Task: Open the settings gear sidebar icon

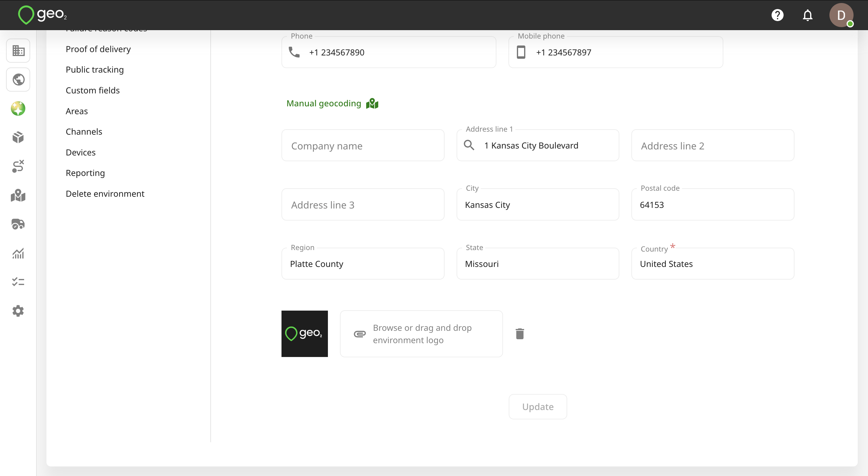Action: click(x=18, y=311)
